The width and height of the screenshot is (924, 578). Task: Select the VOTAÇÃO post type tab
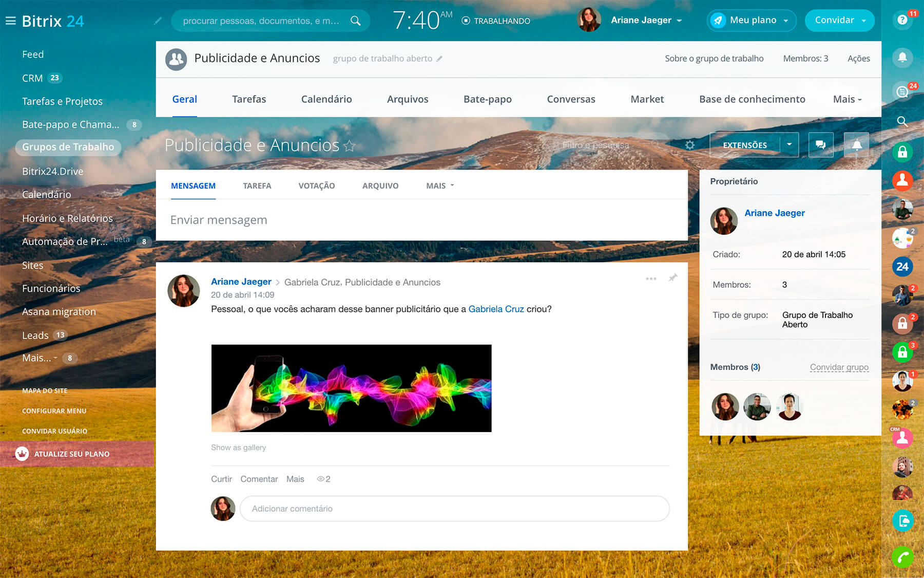pos(316,186)
